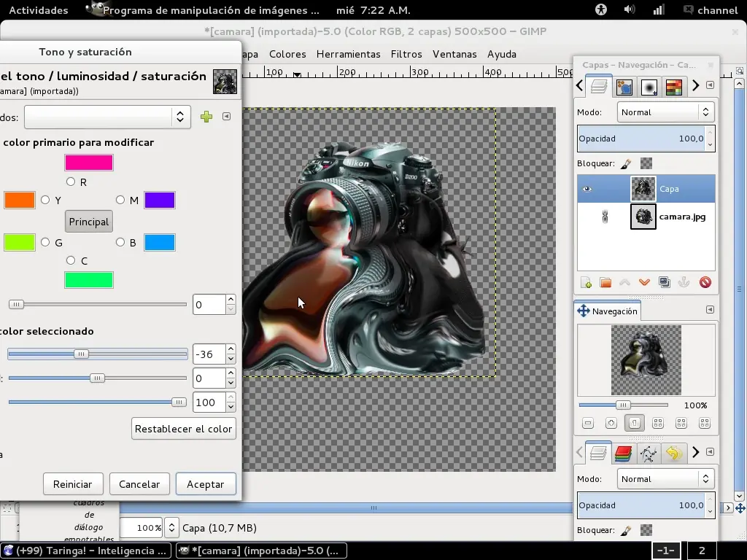Select the Capa layer row
Image resolution: width=747 pixels, height=560 pixels.
coord(646,189)
